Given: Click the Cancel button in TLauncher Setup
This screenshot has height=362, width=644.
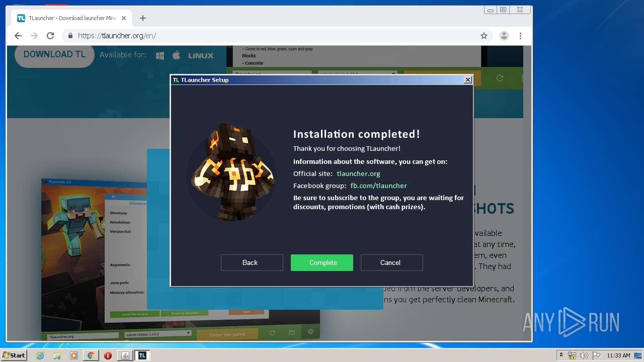Looking at the screenshot, I should point(391,262).
